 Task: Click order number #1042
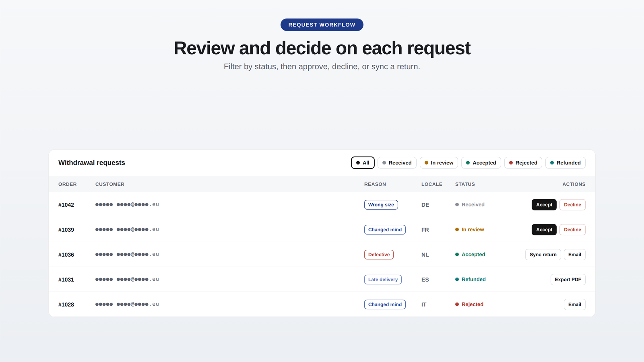(x=66, y=205)
